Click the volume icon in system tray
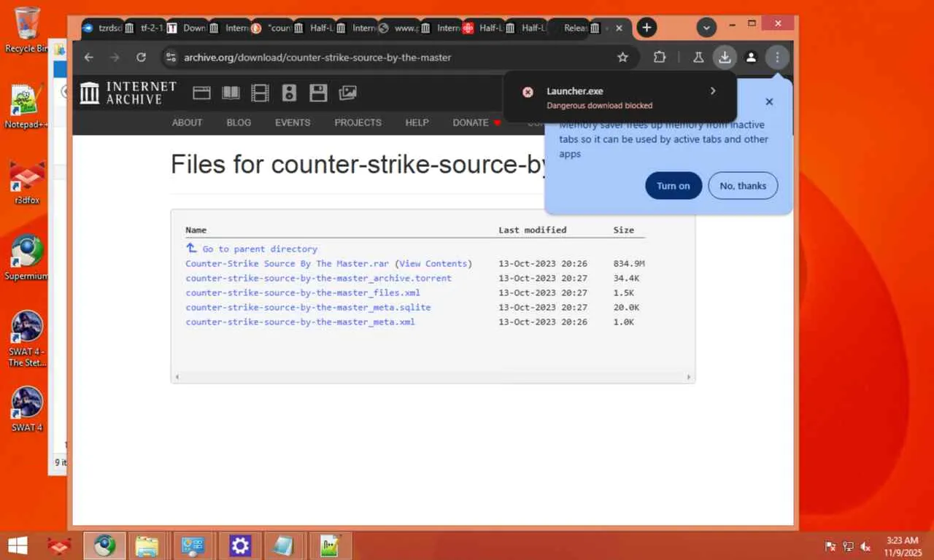This screenshot has width=934, height=560. [x=866, y=546]
